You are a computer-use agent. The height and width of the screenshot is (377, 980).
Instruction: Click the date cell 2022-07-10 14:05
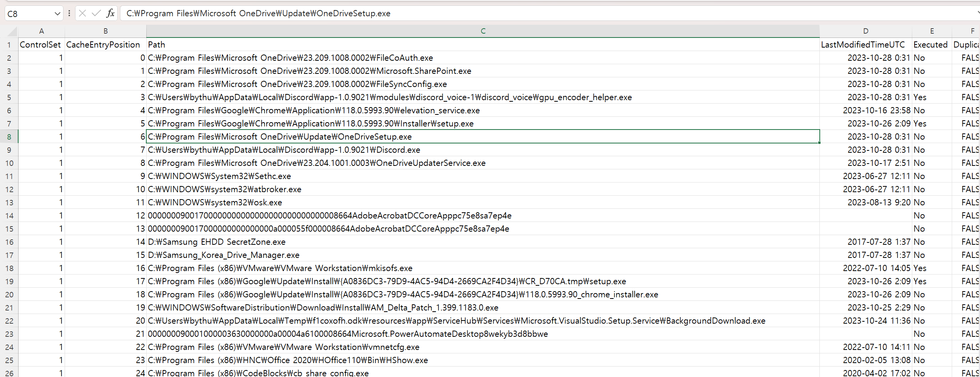point(866,268)
